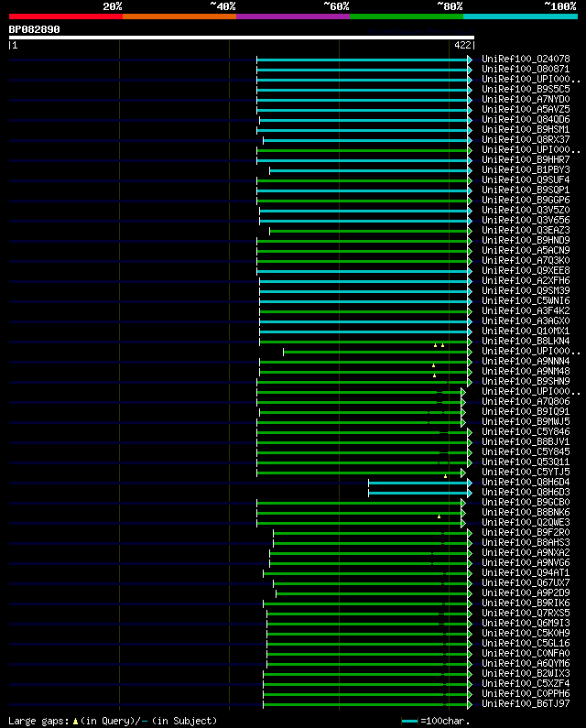The image size is (586, 728).
Task: Open hit UniRef100_A5AVZ5
Action: tap(526, 110)
